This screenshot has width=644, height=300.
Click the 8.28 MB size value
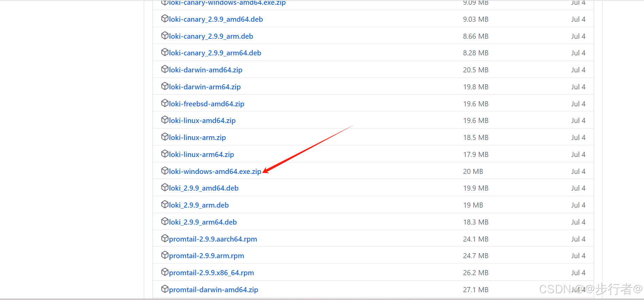coord(476,53)
